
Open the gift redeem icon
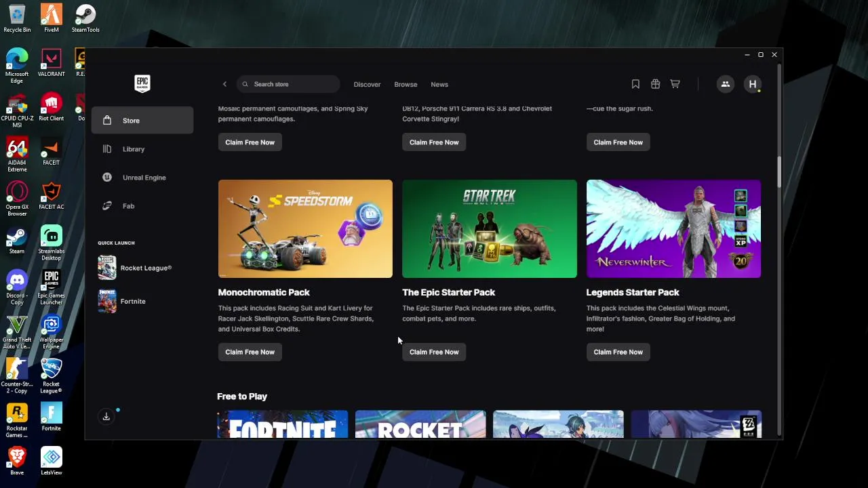pyautogui.click(x=655, y=84)
